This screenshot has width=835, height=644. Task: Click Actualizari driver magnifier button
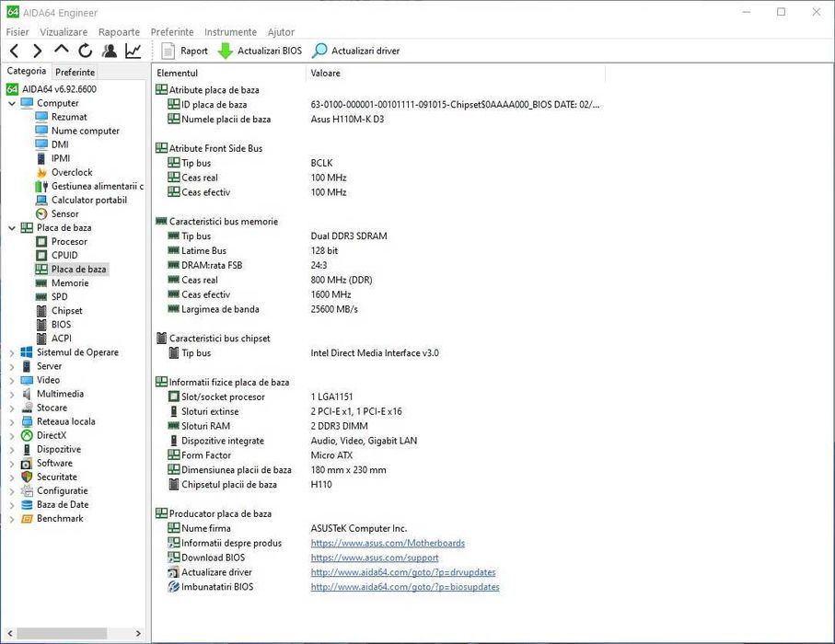pyautogui.click(x=355, y=52)
